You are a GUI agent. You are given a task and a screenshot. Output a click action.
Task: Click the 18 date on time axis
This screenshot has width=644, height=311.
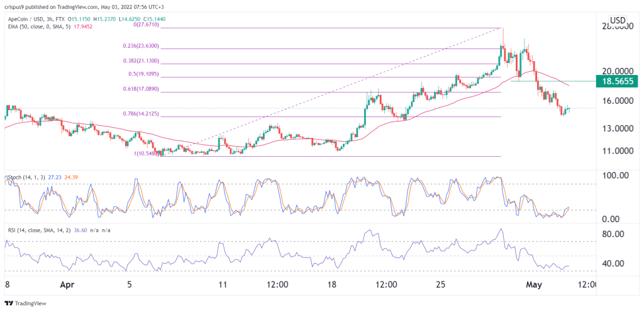point(332,285)
